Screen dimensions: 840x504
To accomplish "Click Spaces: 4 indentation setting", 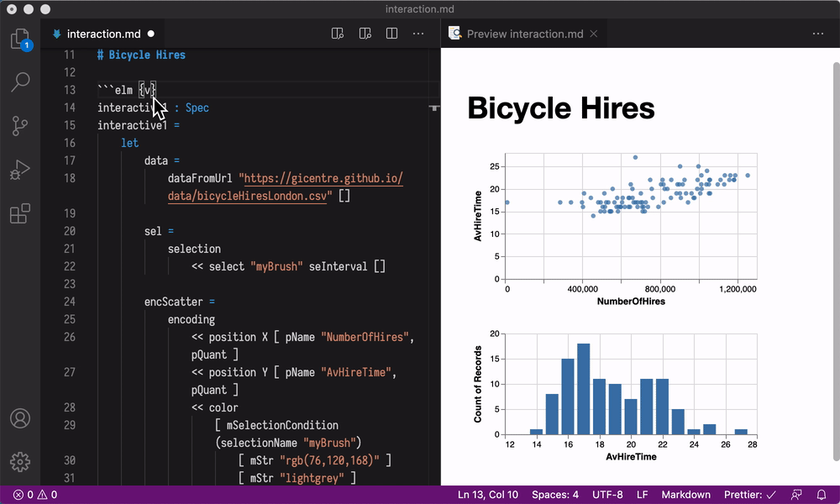I will [x=555, y=495].
